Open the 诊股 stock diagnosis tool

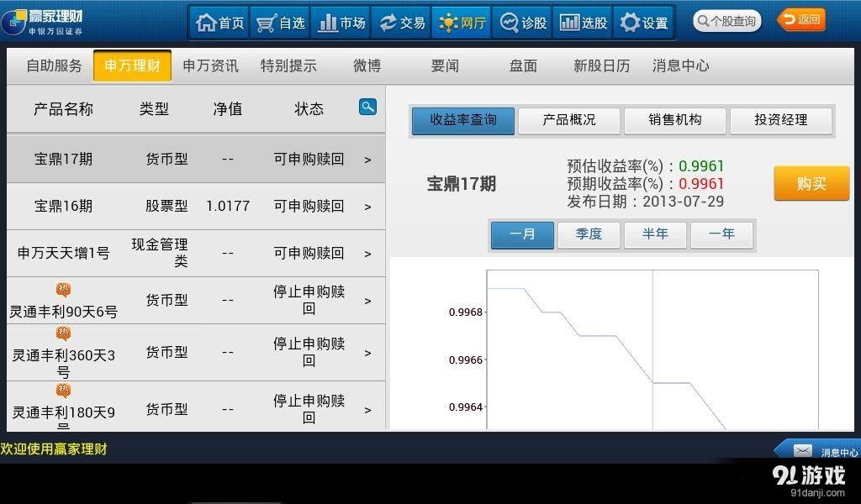pyautogui.click(x=522, y=23)
